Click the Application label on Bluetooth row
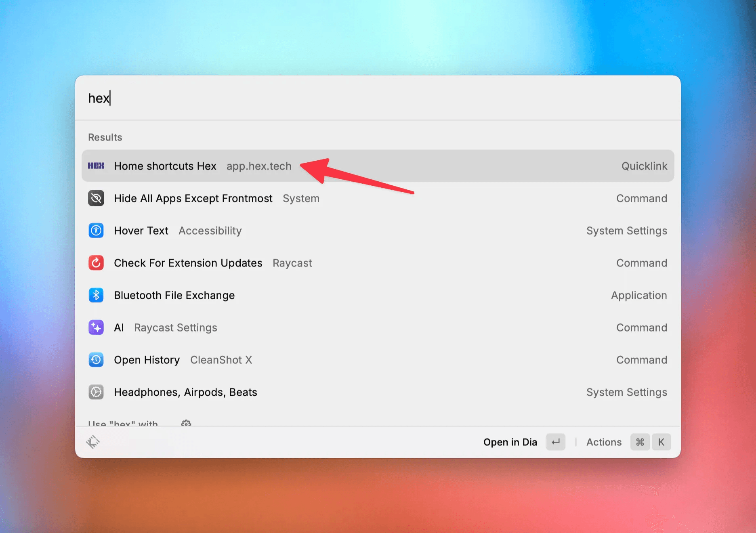This screenshot has height=533, width=756. point(639,295)
